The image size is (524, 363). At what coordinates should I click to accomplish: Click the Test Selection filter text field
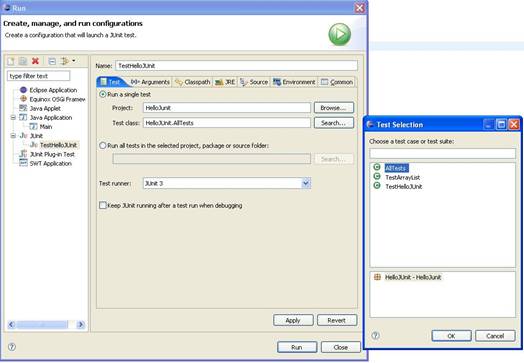pyautogui.click(x=442, y=153)
